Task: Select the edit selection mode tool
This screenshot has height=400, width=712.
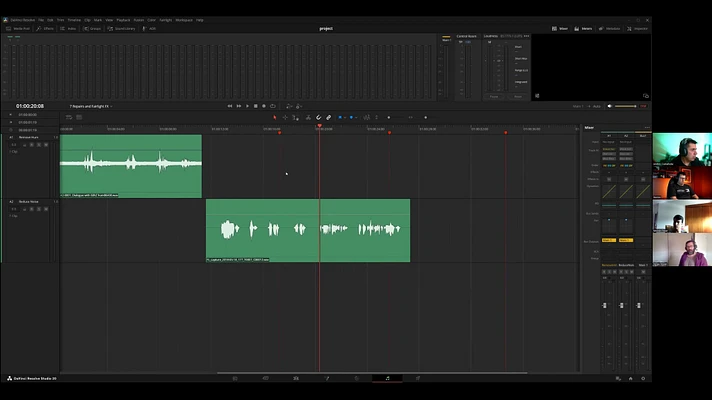Action: point(295,118)
